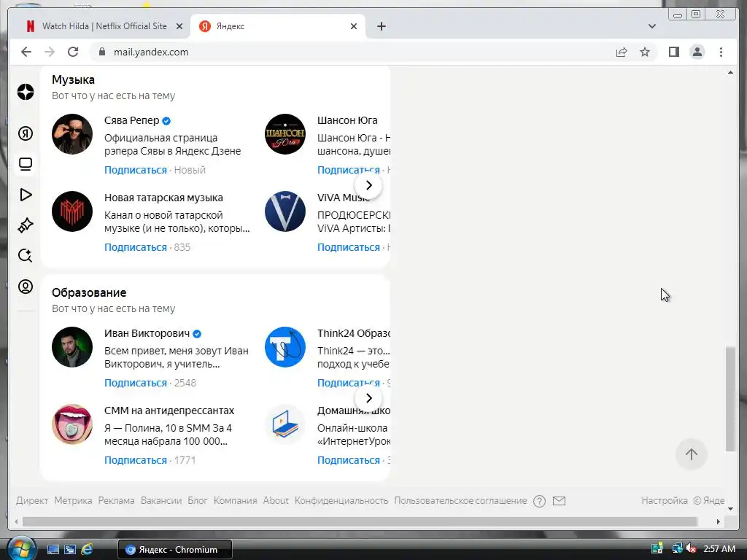Click the Яндекс - Chromium taskbar button
The width and height of the screenshot is (747, 560).
[174, 549]
